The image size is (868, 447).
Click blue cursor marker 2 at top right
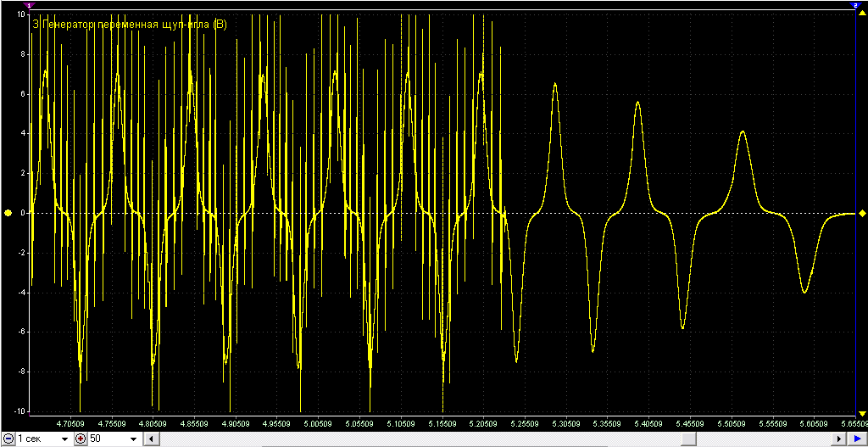855,4
